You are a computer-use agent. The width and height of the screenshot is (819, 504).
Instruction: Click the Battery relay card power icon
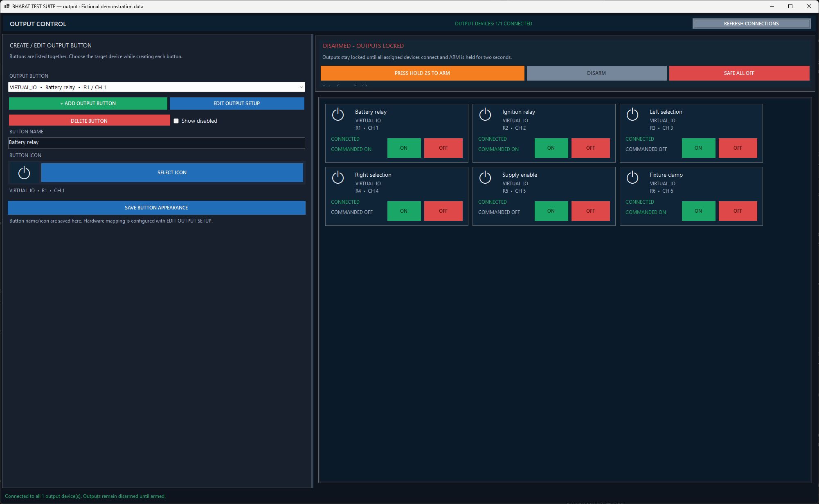pos(338,114)
